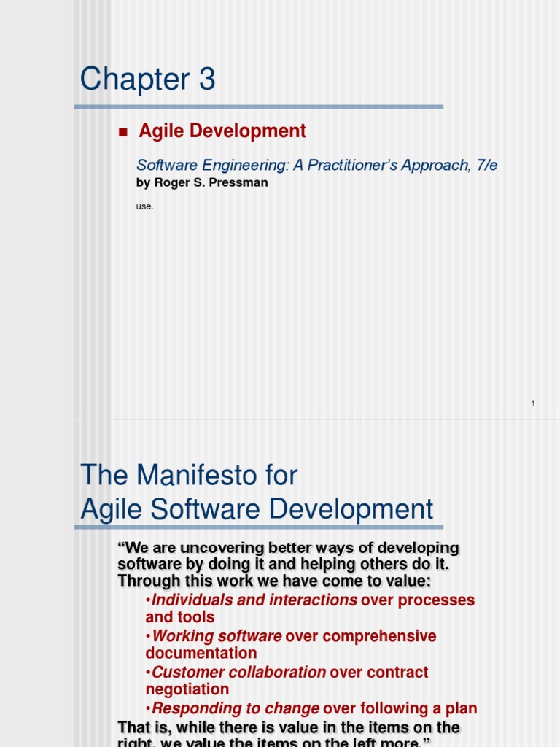Click the book title 'Software Engineering: A Practitioner's Approach, 7/e'
The height and width of the screenshot is (747, 560).
pyautogui.click(x=316, y=165)
